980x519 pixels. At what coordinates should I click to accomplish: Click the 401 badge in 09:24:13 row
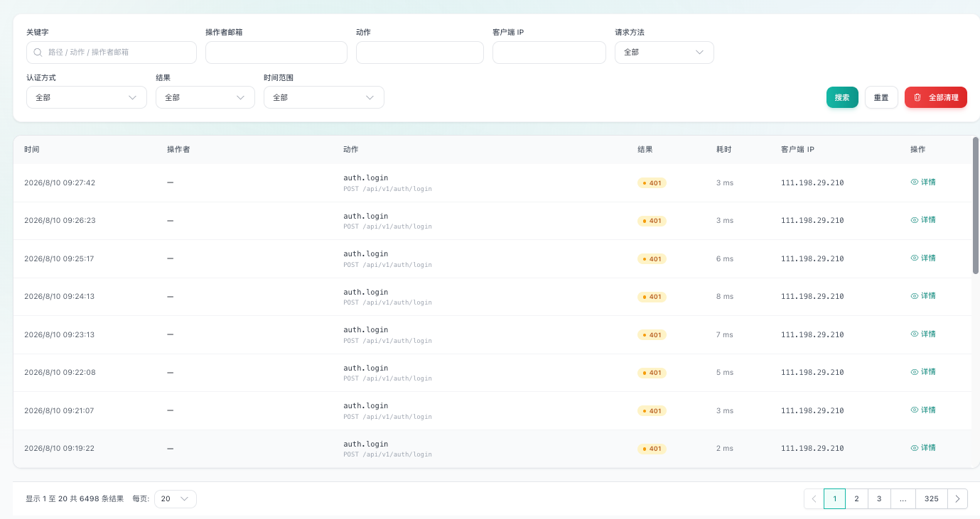[652, 297]
